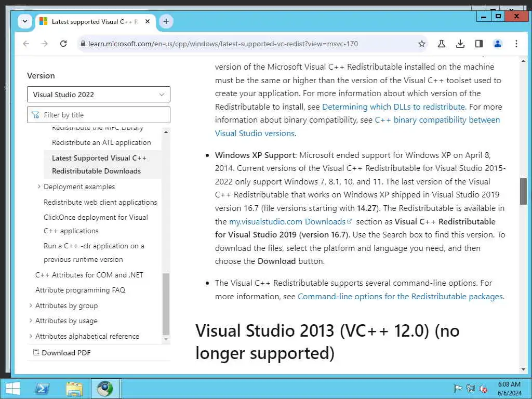Image resolution: width=532 pixels, height=399 pixels.
Task: Open Command-line options for the Redistributable packages
Action: (400, 297)
